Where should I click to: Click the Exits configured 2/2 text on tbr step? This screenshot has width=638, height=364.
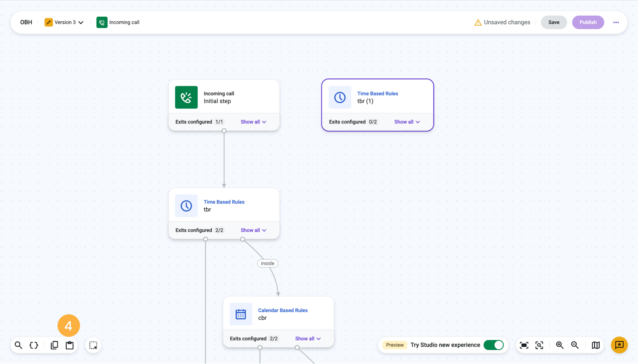click(199, 230)
